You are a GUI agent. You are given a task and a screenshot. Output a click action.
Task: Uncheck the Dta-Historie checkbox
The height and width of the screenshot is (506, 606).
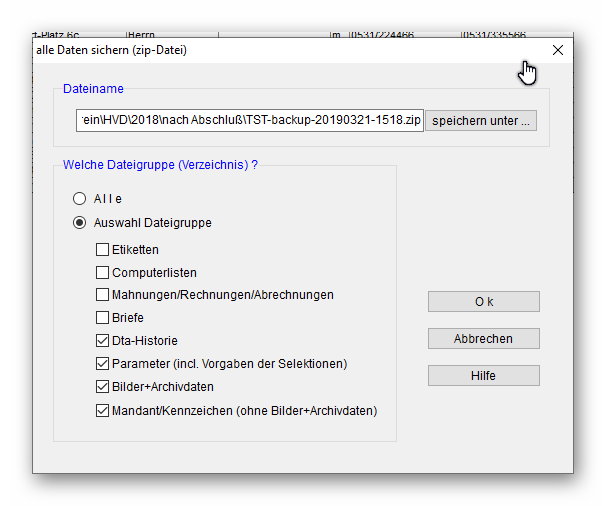[x=102, y=341]
